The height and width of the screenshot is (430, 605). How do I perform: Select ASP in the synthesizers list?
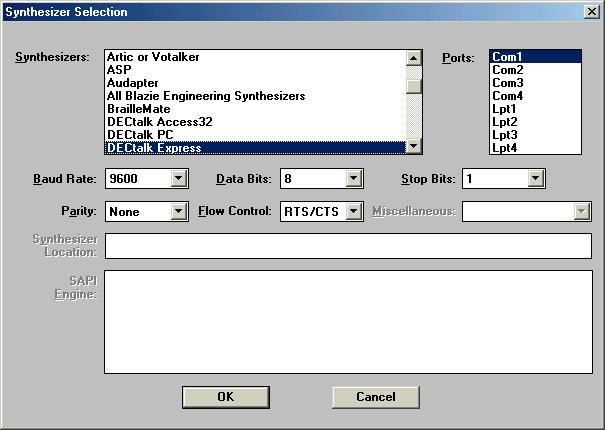click(255, 70)
